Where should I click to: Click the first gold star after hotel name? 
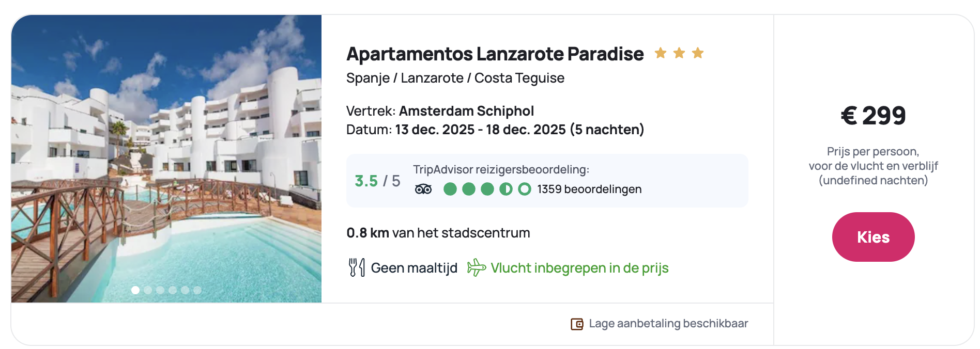point(660,53)
